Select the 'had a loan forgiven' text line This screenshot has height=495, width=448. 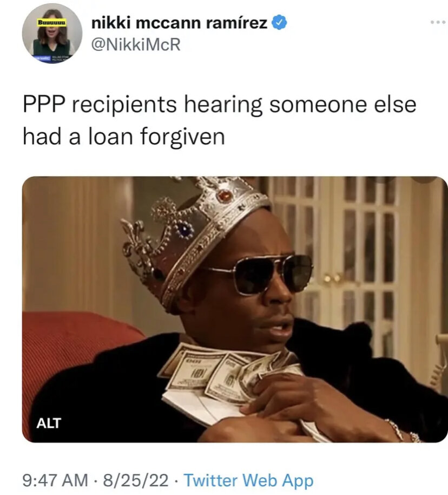pyautogui.click(x=124, y=136)
